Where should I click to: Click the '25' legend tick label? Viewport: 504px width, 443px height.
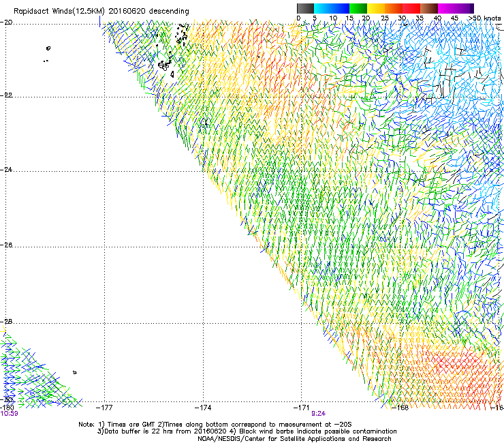pos(385,18)
